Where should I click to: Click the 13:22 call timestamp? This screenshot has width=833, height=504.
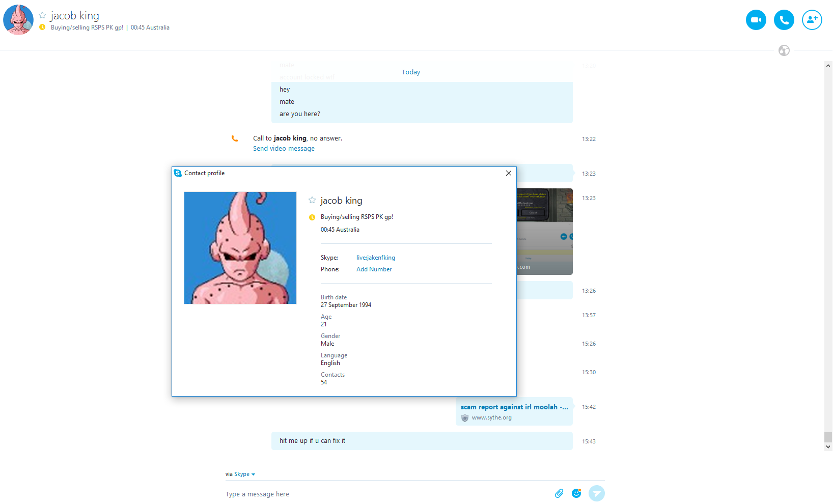(589, 139)
